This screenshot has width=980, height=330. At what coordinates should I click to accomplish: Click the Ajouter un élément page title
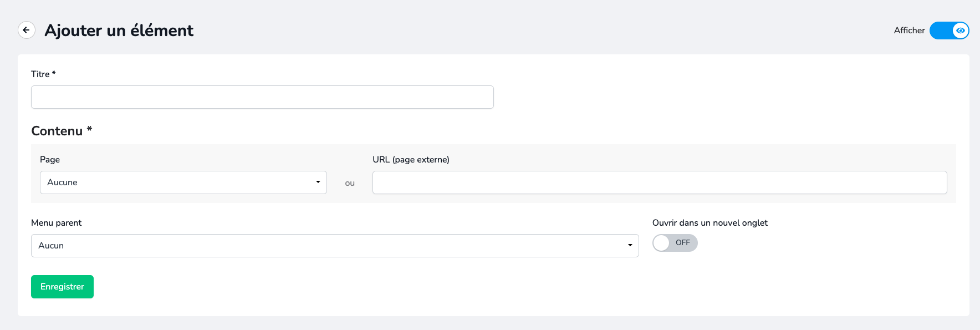pyautogui.click(x=119, y=31)
